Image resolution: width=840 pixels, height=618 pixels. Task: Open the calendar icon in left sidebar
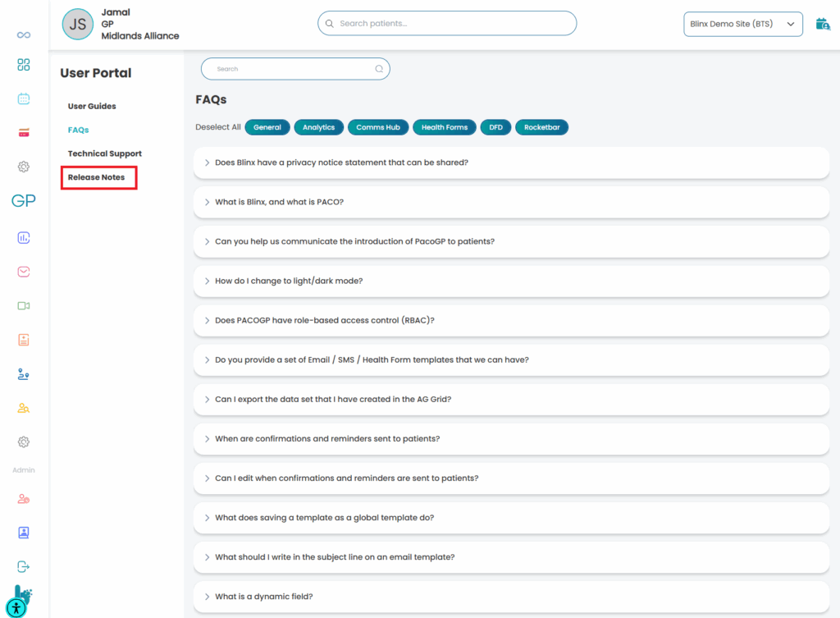(24, 98)
